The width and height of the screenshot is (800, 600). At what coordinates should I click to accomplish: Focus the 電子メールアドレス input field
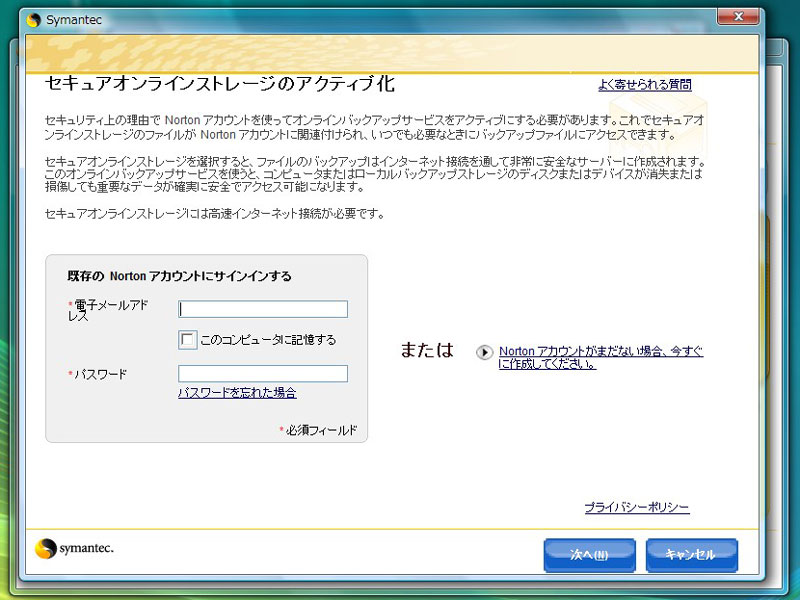[x=263, y=309]
